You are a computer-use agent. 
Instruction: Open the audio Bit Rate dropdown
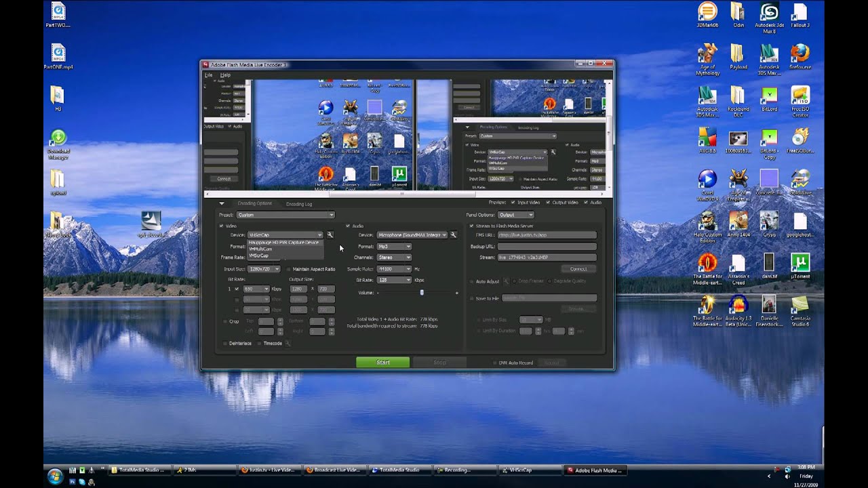(394, 280)
